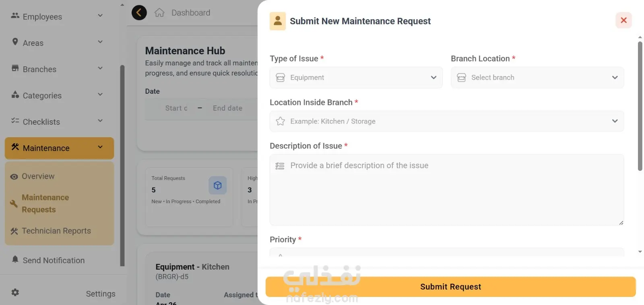The width and height of the screenshot is (644, 305).
Task: Click the Send Notification bell icon
Action: point(15,259)
